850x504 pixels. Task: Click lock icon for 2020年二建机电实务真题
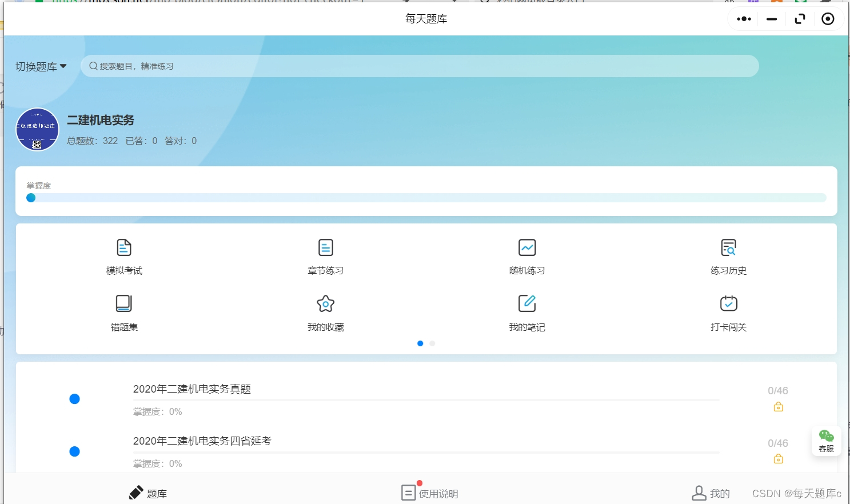[x=778, y=407]
